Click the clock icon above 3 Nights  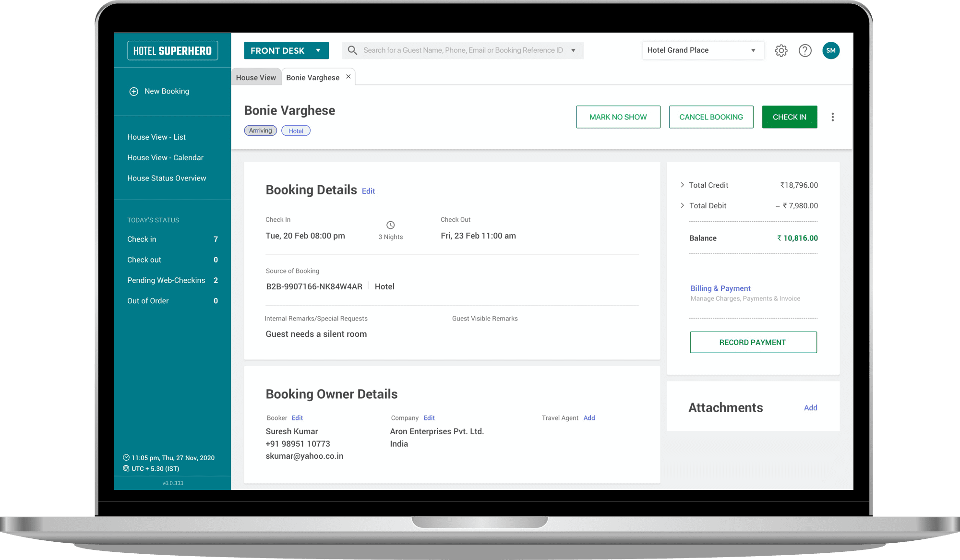[x=390, y=225]
